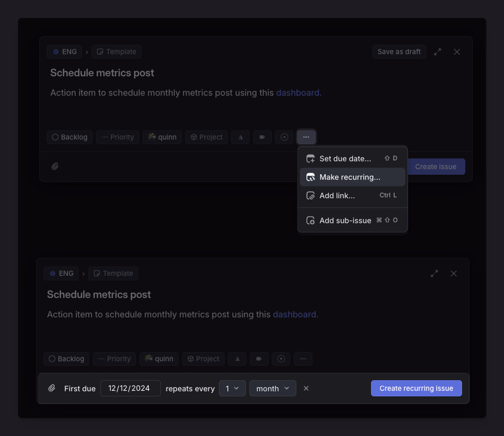Screen dimensions: 504x436
Task: Open the Labels picker on the top issue
Action: [262, 137]
